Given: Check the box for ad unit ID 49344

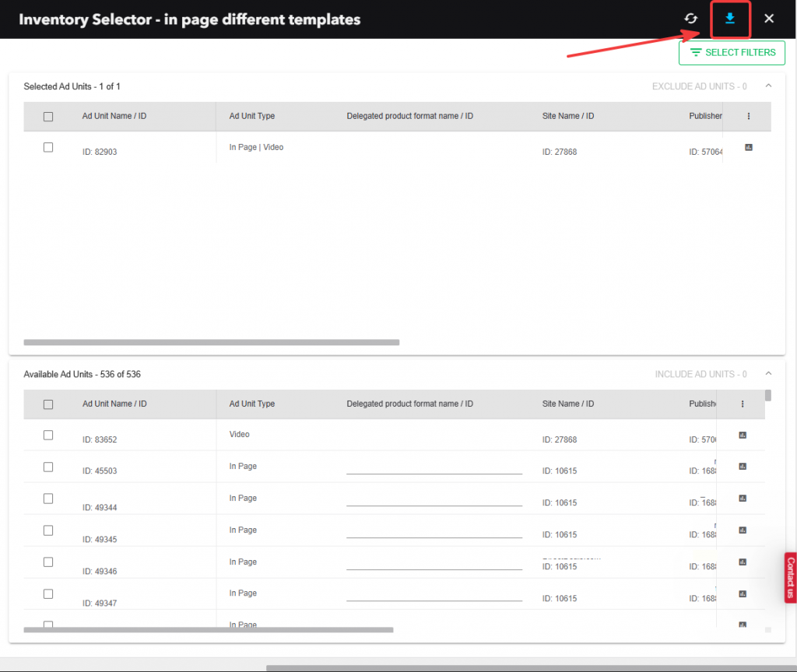Looking at the screenshot, I should click(48, 499).
